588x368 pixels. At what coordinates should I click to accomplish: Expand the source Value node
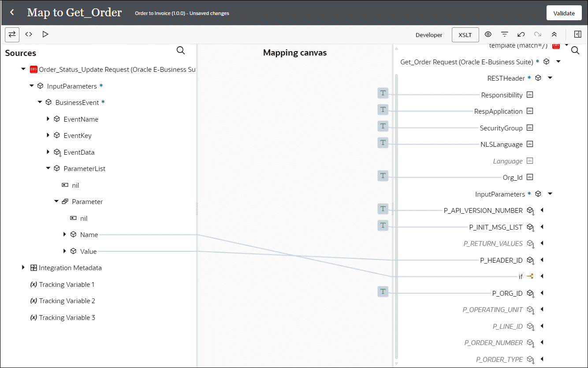pyautogui.click(x=65, y=251)
